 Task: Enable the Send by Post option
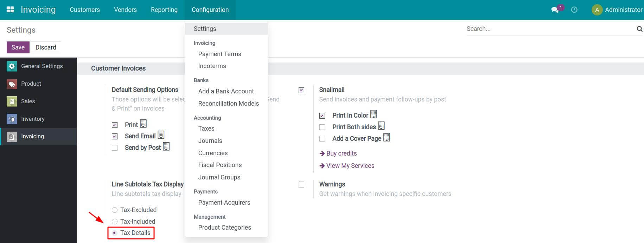(114, 147)
